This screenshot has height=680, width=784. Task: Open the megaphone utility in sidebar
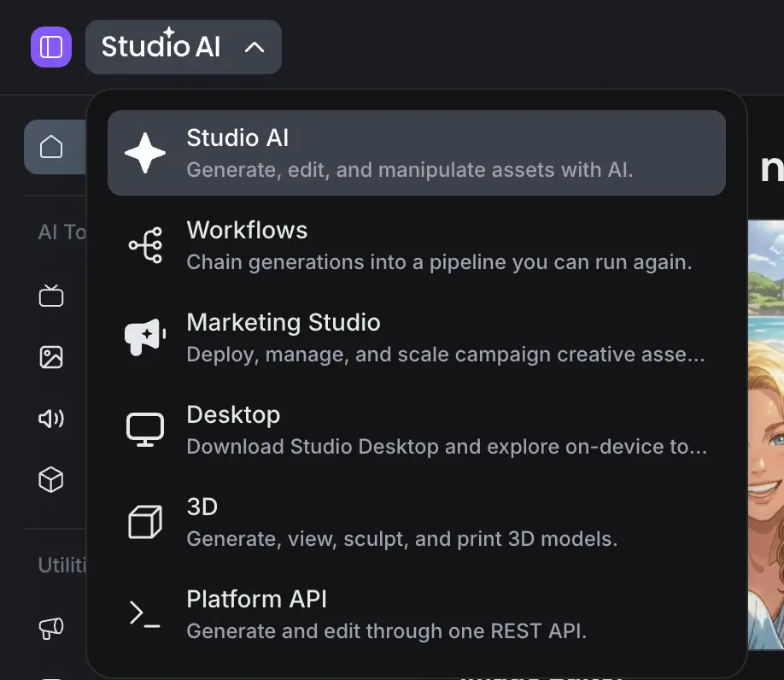click(51, 628)
